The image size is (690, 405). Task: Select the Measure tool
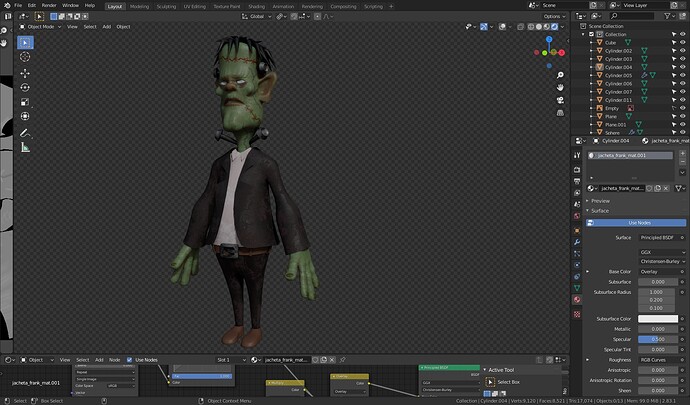pyautogui.click(x=25, y=148)
